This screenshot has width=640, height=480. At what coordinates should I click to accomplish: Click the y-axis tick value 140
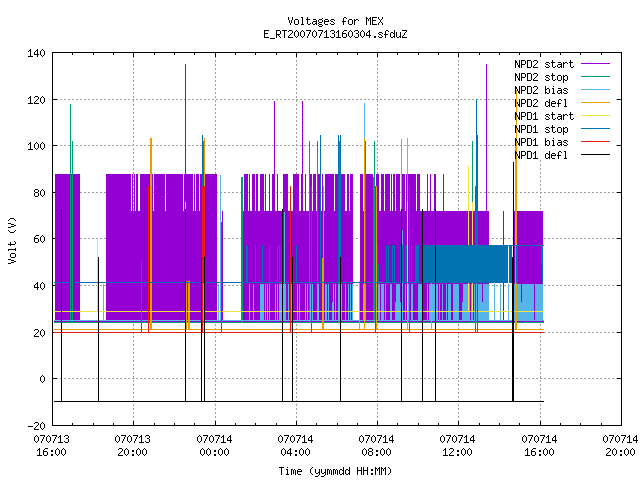coord(36,53)
